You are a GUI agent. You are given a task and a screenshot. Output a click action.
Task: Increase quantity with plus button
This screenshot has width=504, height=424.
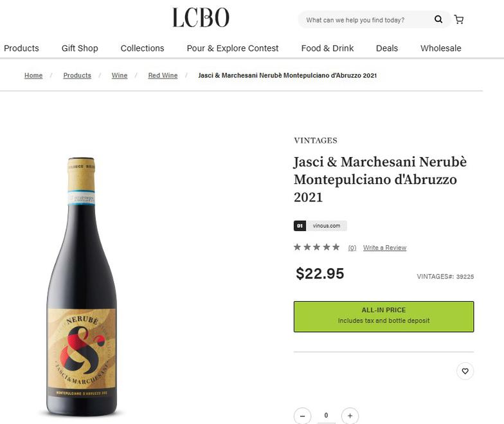[x=350, y=416]
